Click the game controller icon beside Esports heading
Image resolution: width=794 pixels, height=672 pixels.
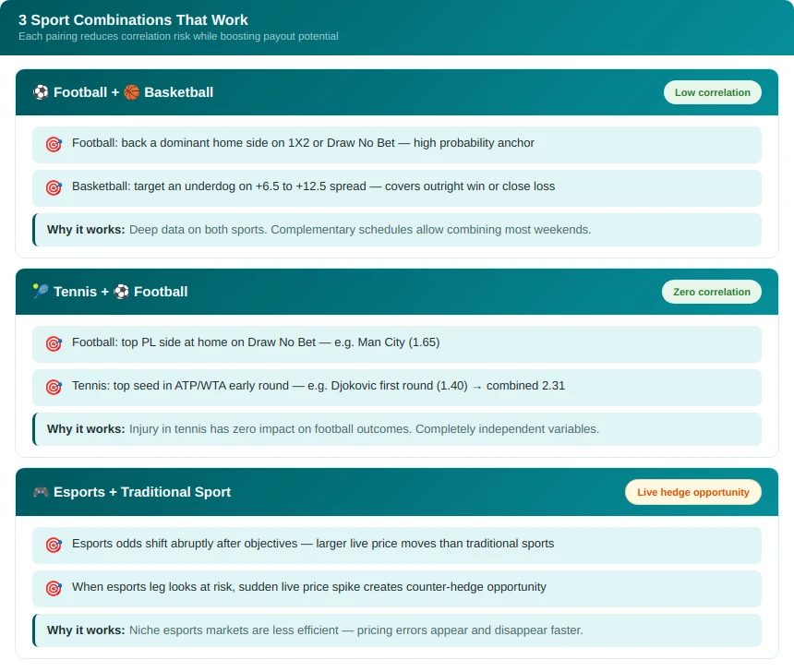tap(41, 492)
